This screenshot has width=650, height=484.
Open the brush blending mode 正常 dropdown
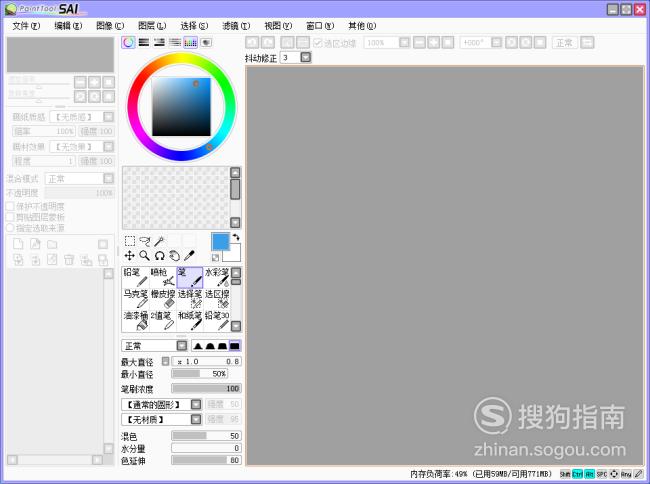pos(182,346)
